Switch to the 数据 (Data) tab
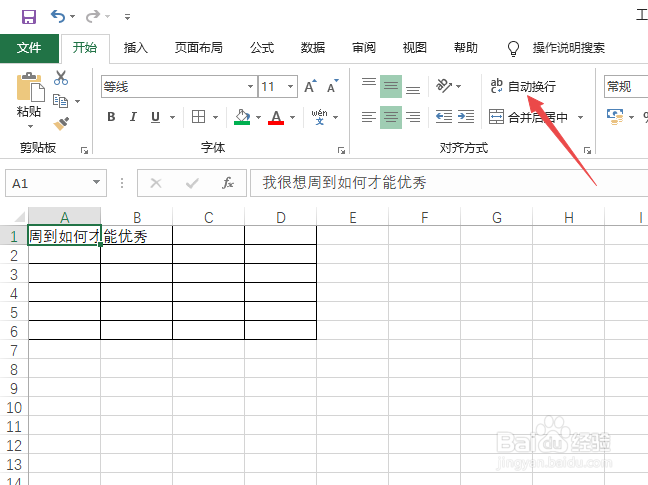 (312, 48)
